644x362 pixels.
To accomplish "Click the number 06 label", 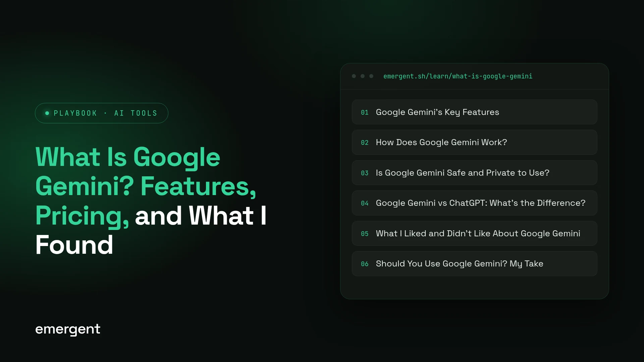I will [x=365, y=264].
